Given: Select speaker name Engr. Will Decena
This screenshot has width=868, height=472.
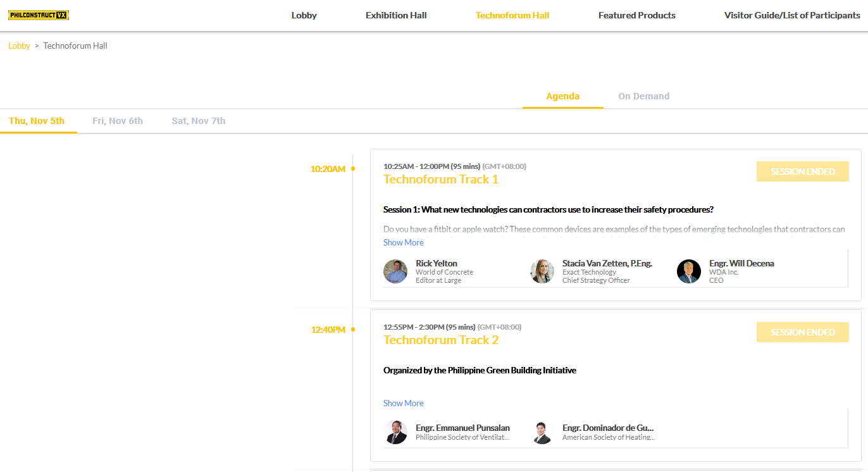Looking at the screenshot, I should tap(741, 263).
